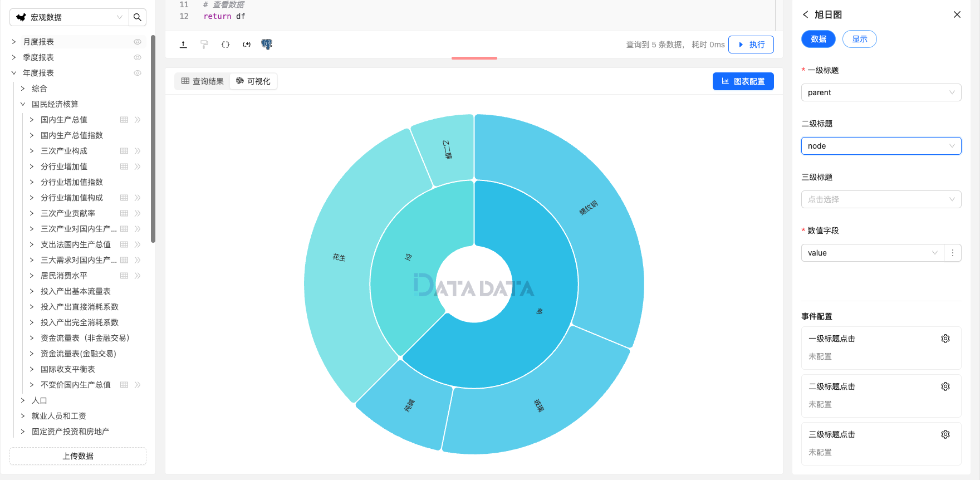Click the 图表配置 button
This screenshot has height=480, width=980.
(x=743, y=81)
